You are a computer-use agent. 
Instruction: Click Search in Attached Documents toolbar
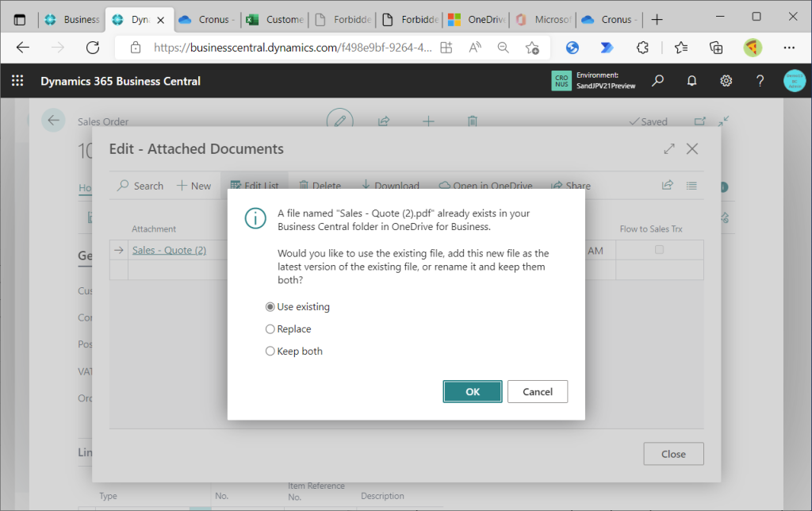(x=140, y=186)
